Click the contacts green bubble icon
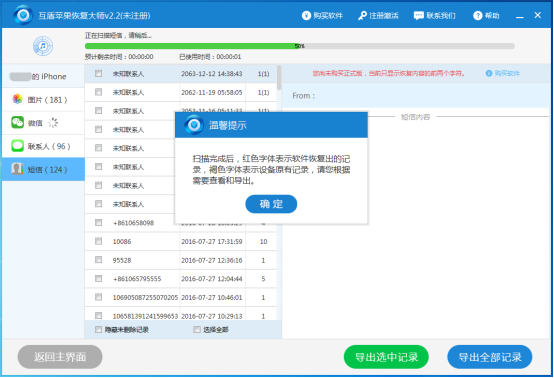The height and width of the screenshot is (378, 554). click(17, 146)
